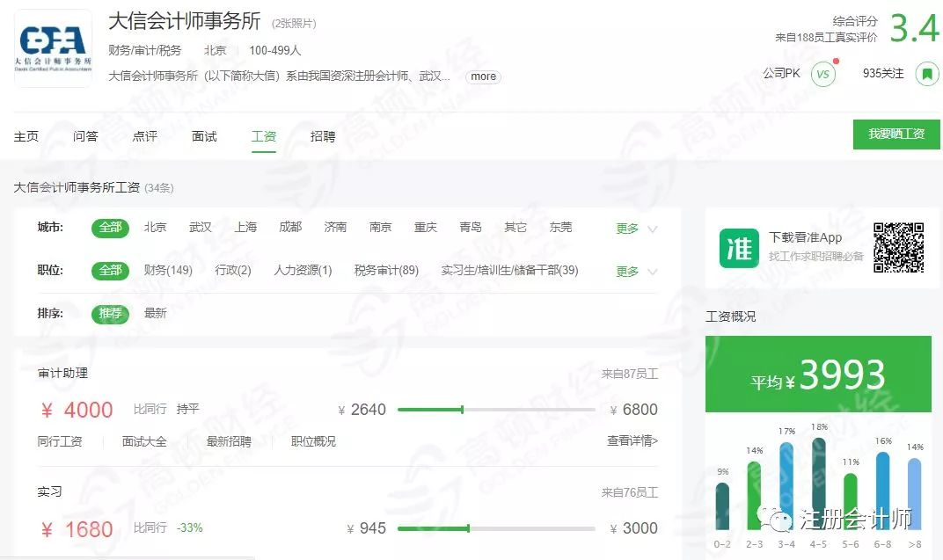Select 全部 in the city filter
Image resolution: width=943 pixels, height=560 pixels.
pyautogui.click(x=110, y=228)
